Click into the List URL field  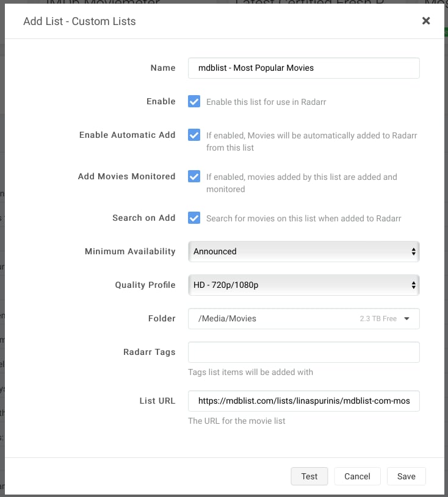click(303, 401)
